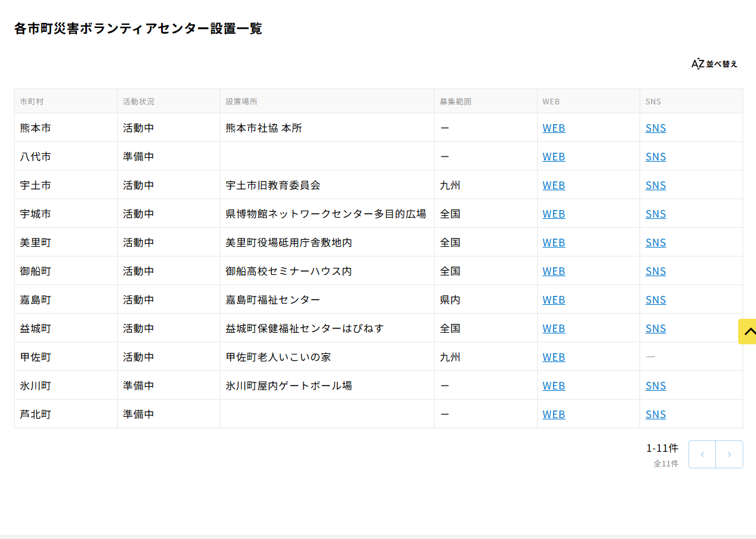Select the 宇城市 municipality cell
The width and height of the screenshot is (756, 539).
66,214
